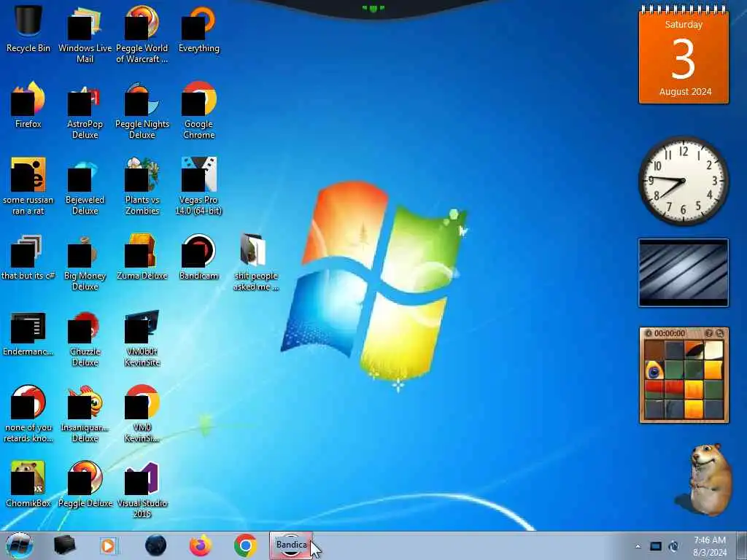This screenshot has width=747, height=560.
Task: Pause the puzzle gadget timer
Action: click(x=649, y=333)
